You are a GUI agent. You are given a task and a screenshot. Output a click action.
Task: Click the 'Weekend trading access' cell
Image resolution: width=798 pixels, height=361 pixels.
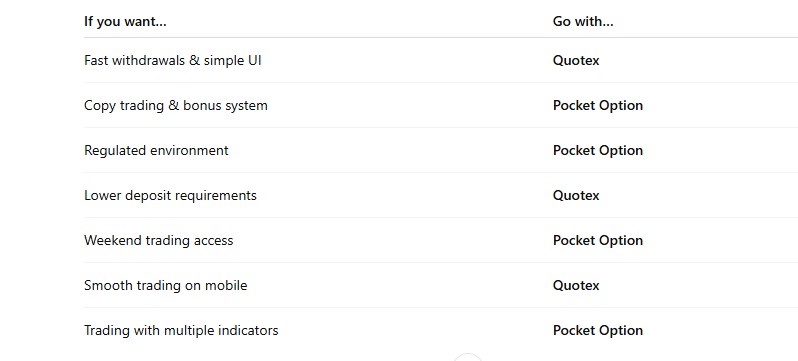[x=158, y=240]
